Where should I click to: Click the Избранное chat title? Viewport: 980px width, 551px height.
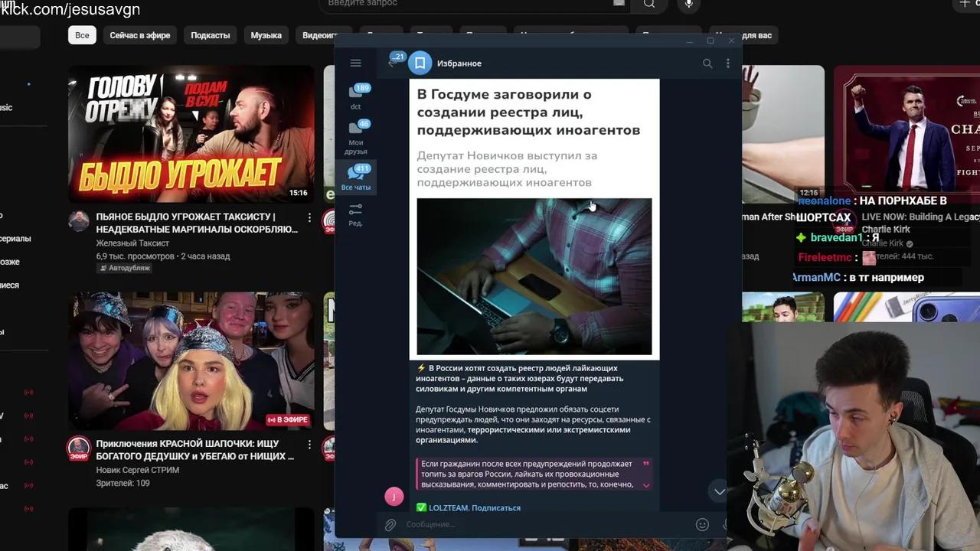pyautogui.click(x=459, y=64)
